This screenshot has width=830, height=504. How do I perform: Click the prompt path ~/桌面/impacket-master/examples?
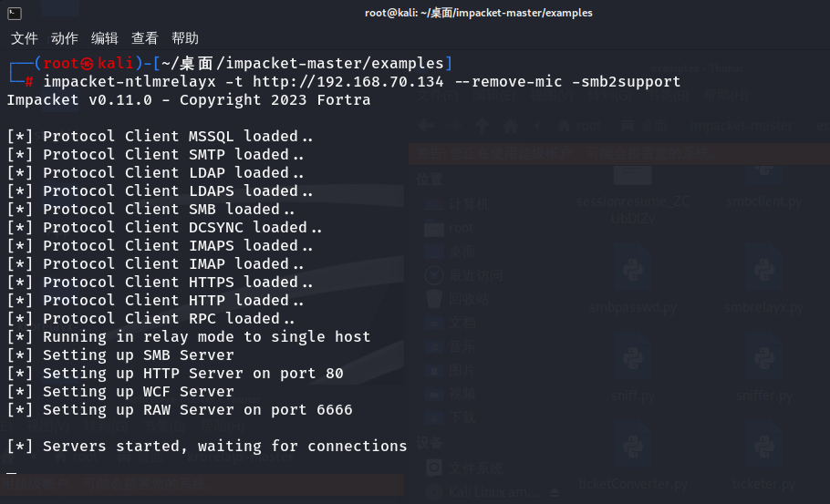coord(302,64)
